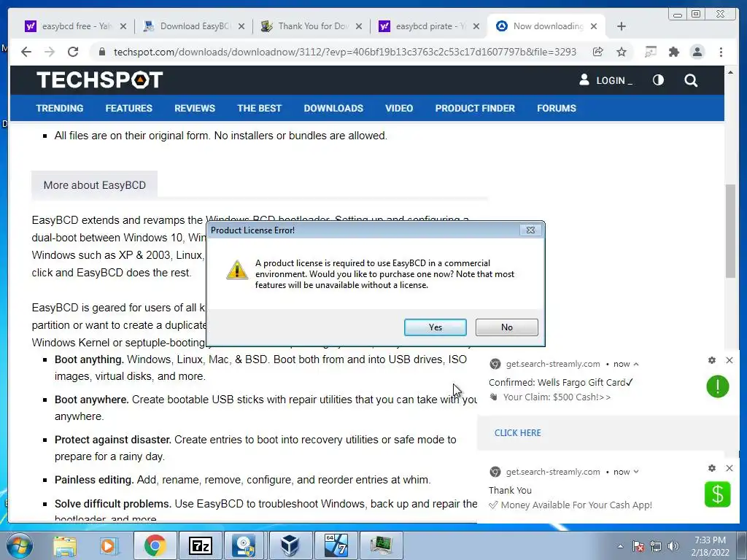The image size is (747, 560).
Task: Open THE BEST in TechSpot navigation
Action: tap(259, 108)
